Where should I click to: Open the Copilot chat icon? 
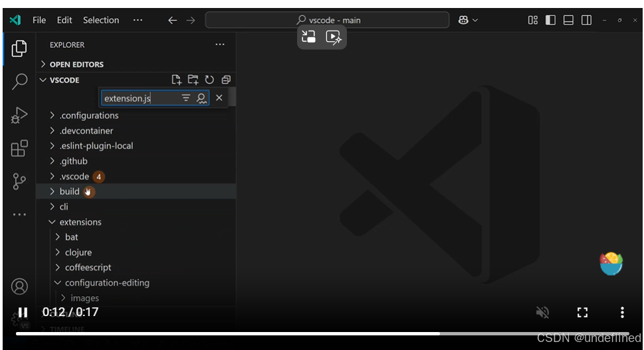coord(463,20)
